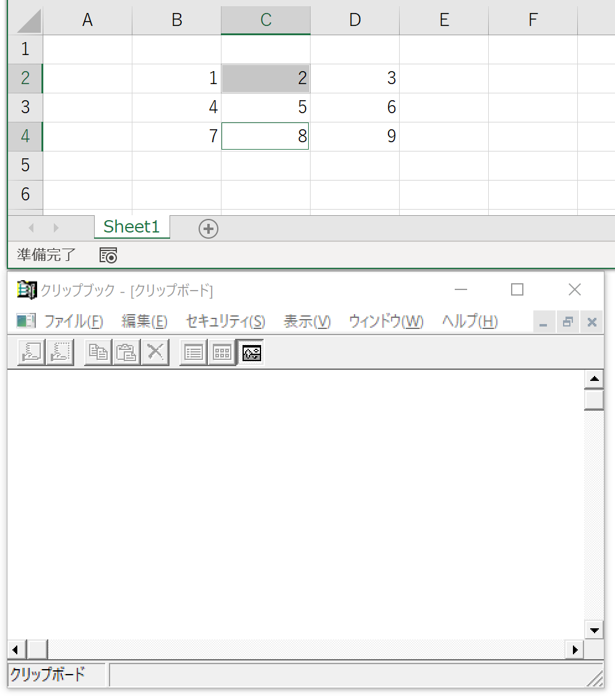Close the inner クリップボード child window
615x700 pixels.
[x=591, y=322]
